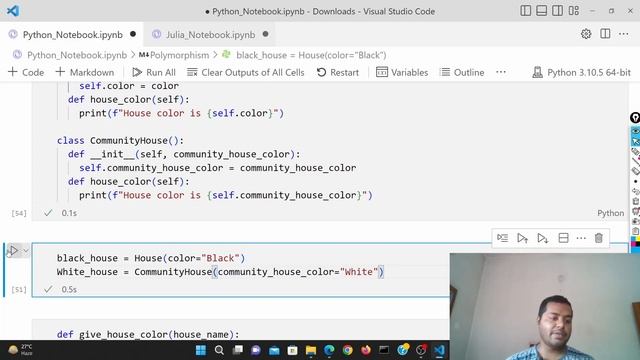Screen dimensions: 640x360
Task: Click Visual Studio Code taskbar icon
Action: click(439, 350)
